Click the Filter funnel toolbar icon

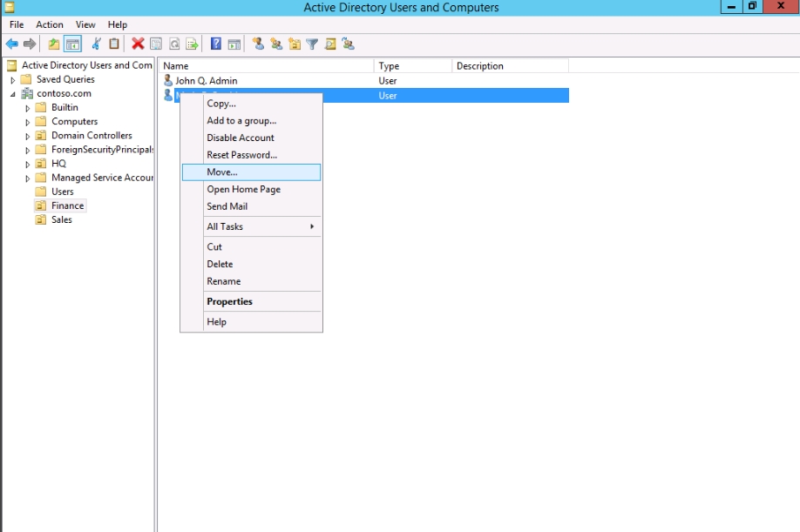click(312, 44)
